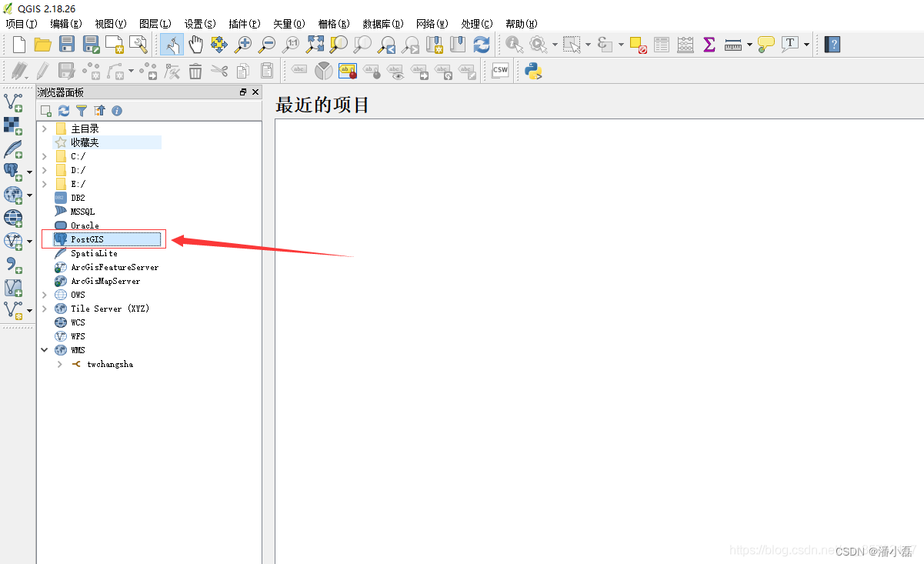Screen dimensions: 924x564
Task: Open the CSW MetaSearch catalog icon
Action: pos(500,71)
